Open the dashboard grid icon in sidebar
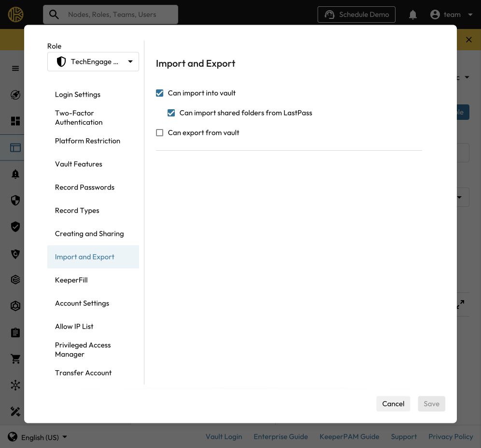The height and width of the screenshot is (448, 481). coord(15,121)
